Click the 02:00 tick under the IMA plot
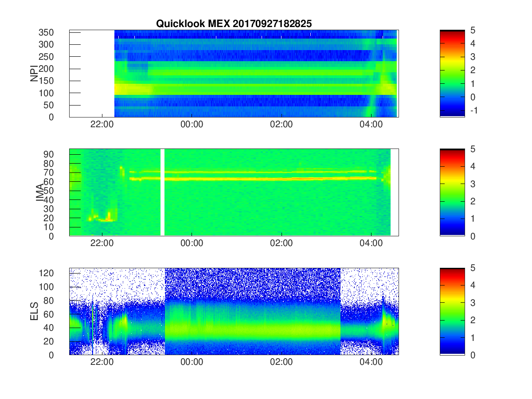532x399 pixels. click(282, 243)
